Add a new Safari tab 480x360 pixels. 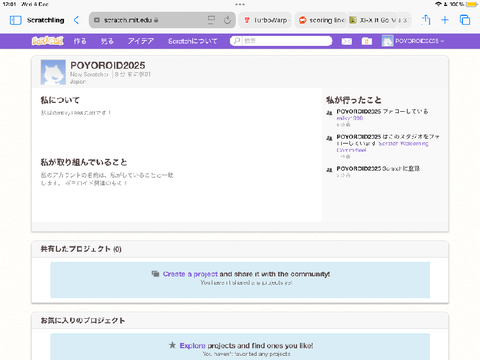click(x=445, y=20)
